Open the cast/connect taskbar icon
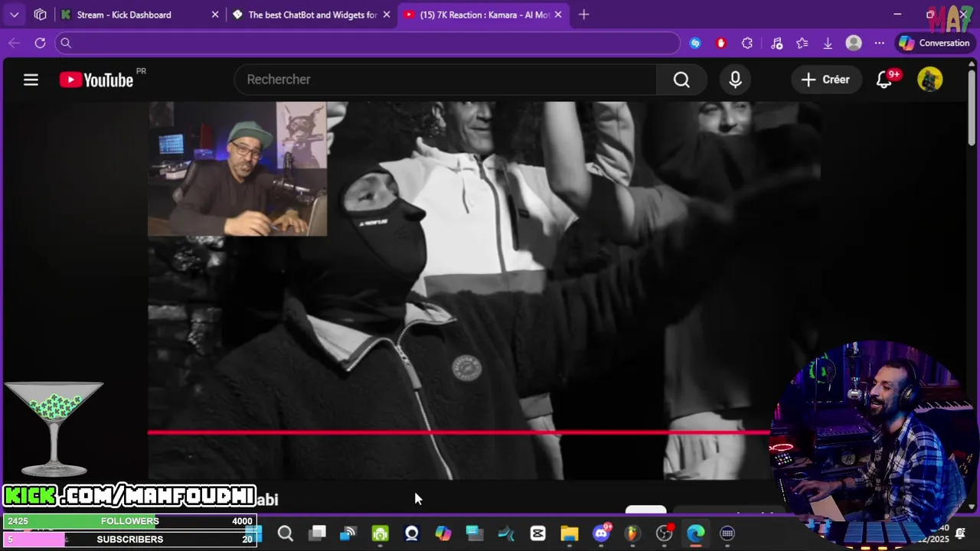This screenshot has height=551, width=980. click(x=348, y=533)
